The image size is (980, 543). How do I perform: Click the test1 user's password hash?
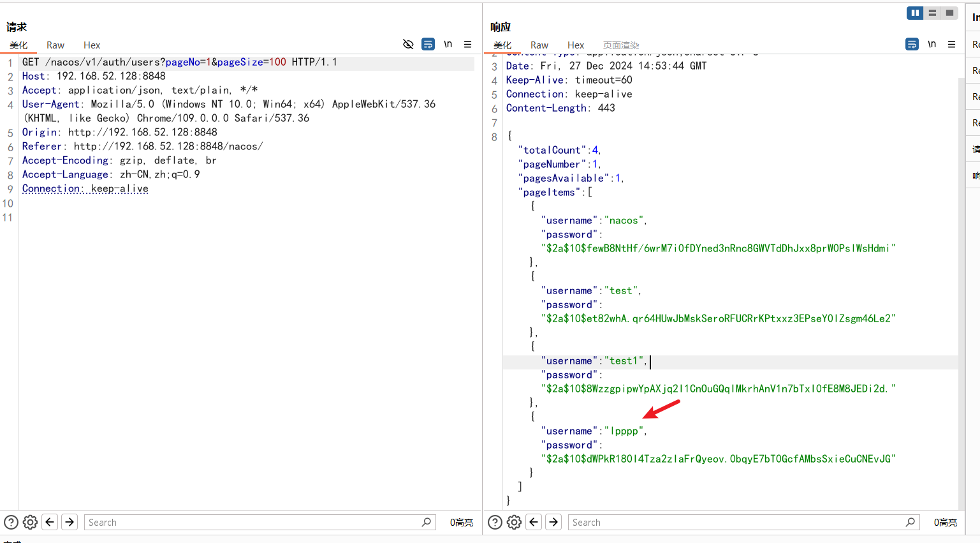(x=719, y=389)
